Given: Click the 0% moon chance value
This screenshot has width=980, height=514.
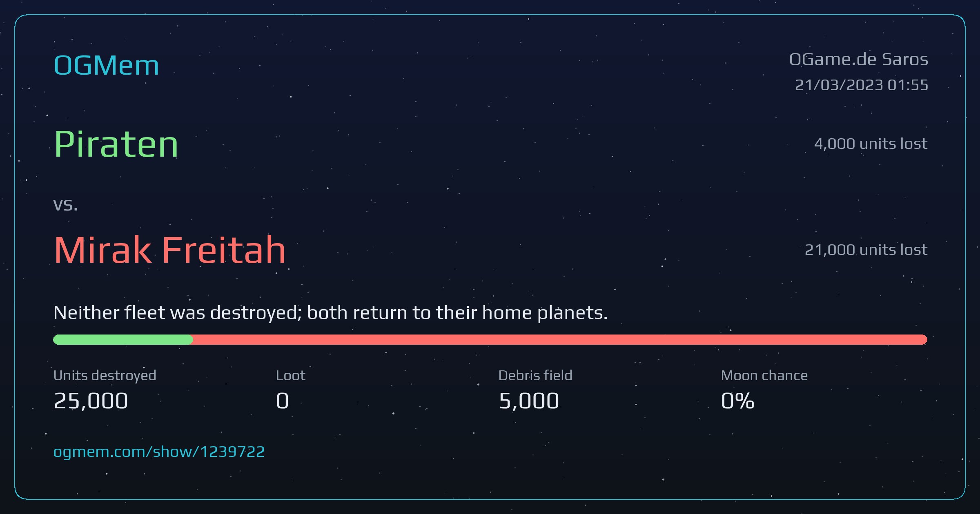Looking at the screenshot, I should tap(737, 401).
